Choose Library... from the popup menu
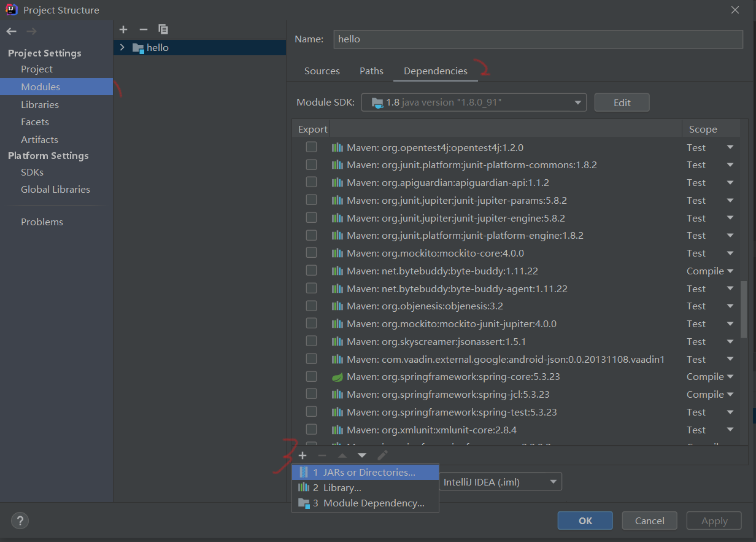 click(365, 488)
